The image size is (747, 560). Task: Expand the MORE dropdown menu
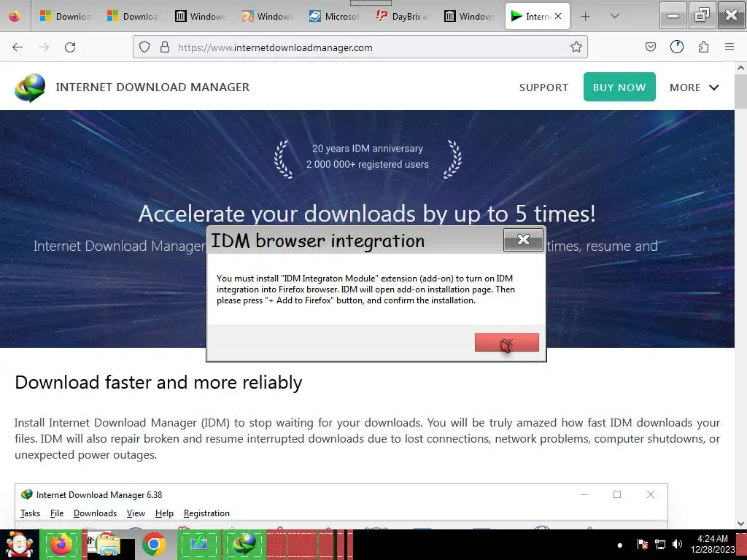[694, 87]
